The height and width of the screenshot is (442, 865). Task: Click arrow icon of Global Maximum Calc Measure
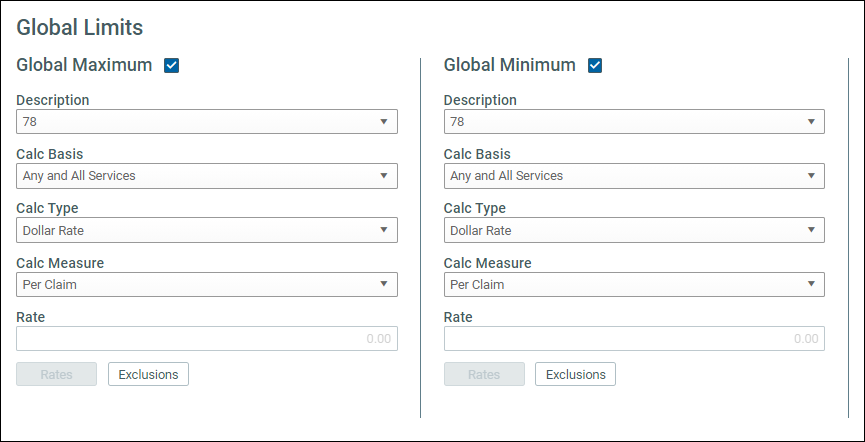(384, 284)
